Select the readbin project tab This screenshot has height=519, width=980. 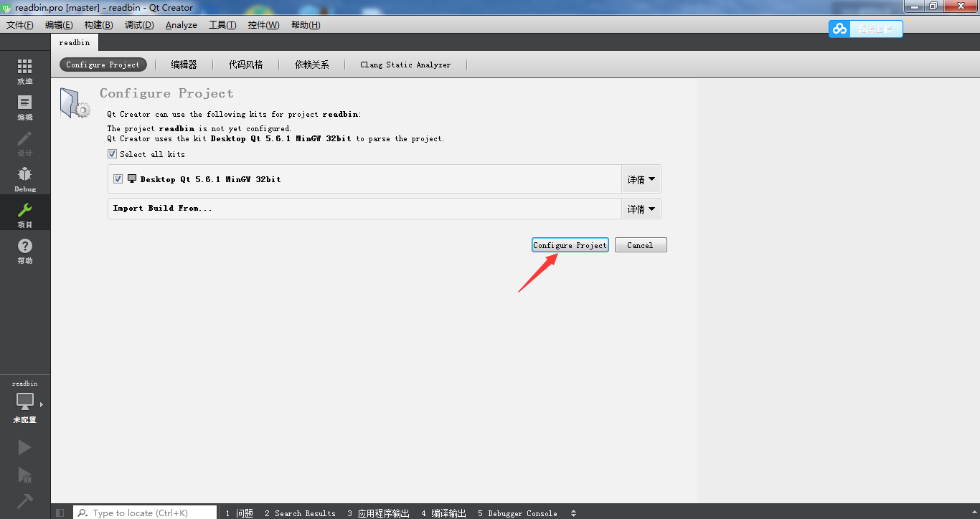tap(75, 42)
